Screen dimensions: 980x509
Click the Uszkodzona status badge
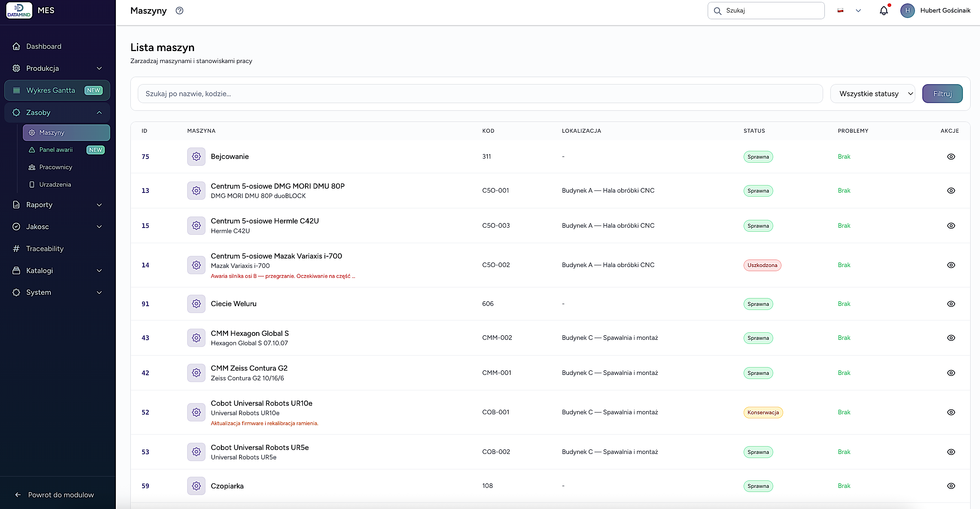pyautogui.click(x=762, y=265)
